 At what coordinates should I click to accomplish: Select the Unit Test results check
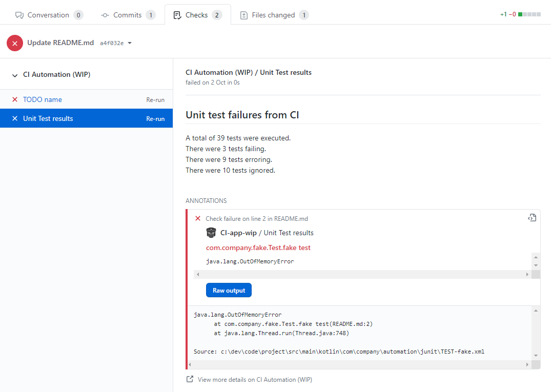click(48, 119)
